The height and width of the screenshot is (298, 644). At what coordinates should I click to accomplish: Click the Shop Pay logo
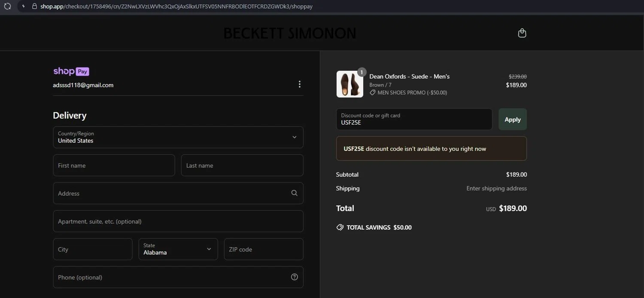tap(71, 71)
